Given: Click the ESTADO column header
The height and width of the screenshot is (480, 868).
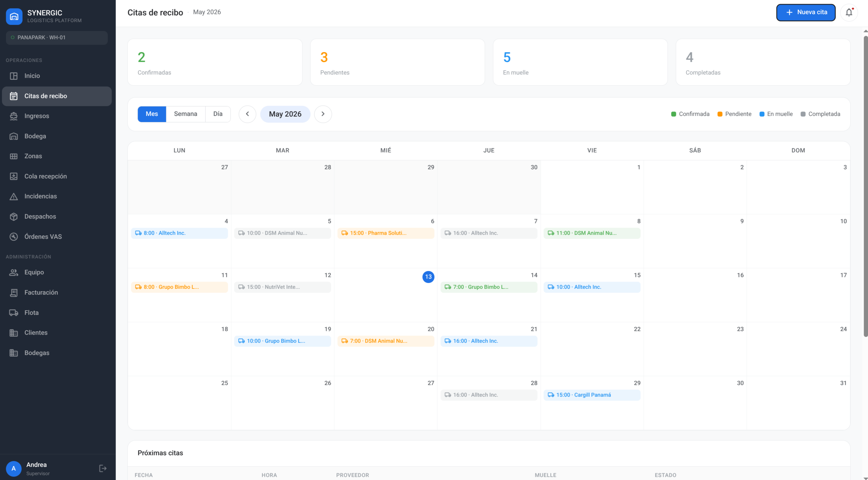Looking at the screenshot, I should (x=666, y=475).
